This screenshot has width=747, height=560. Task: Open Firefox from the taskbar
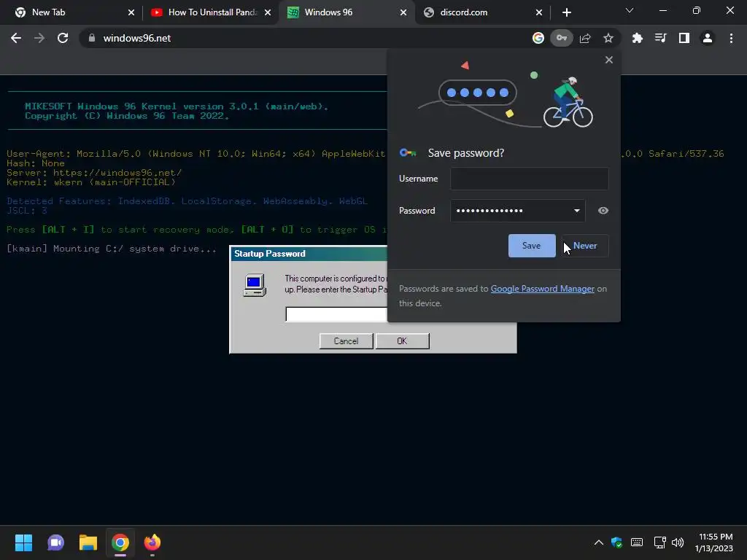pos(152,542)
